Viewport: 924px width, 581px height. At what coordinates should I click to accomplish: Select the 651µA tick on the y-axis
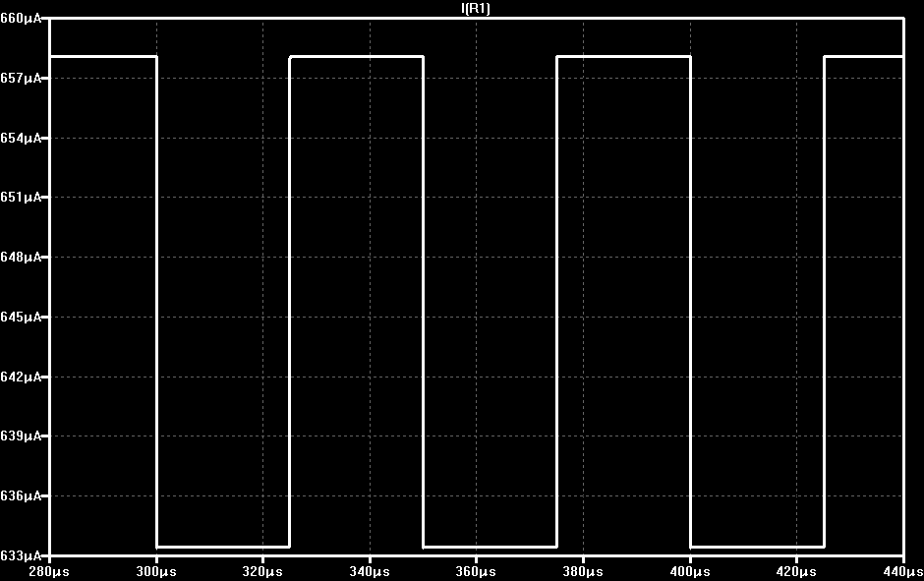21,198
